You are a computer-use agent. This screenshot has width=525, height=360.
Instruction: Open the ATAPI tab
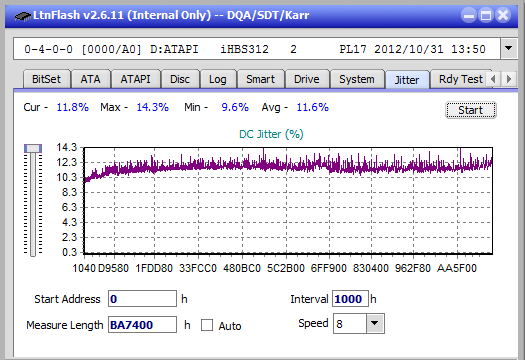pyautogui.click(x=135, y=79)
